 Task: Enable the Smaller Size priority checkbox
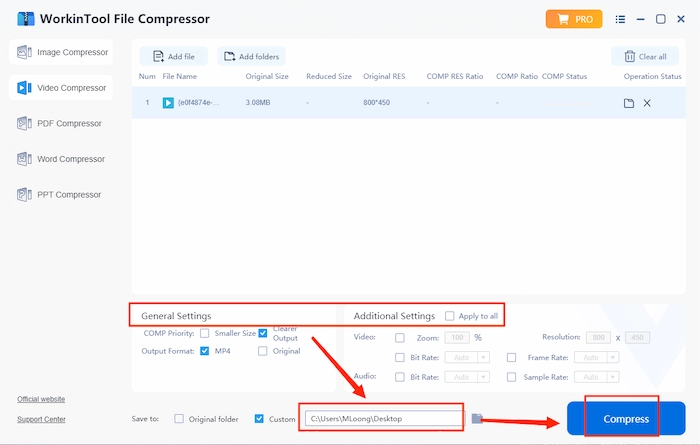click(x=204, y=333)
